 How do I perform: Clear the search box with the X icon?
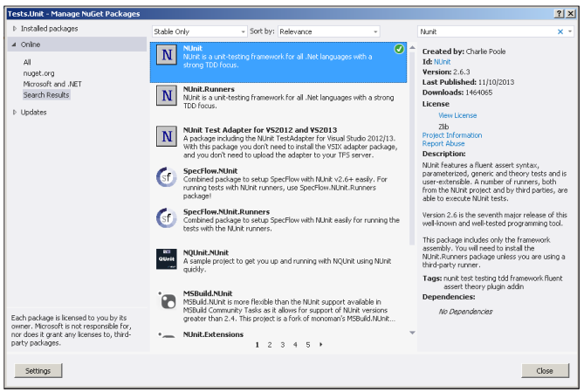coord(560,31)
